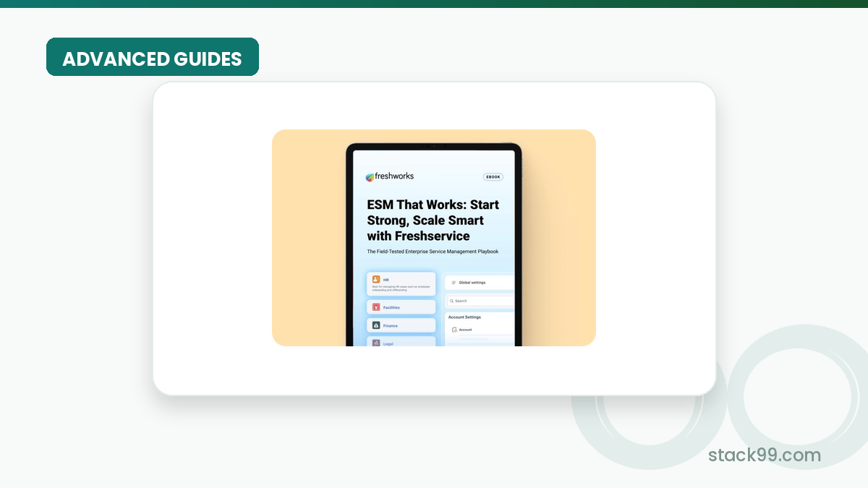Select the orange HR icon

[376, 279]
